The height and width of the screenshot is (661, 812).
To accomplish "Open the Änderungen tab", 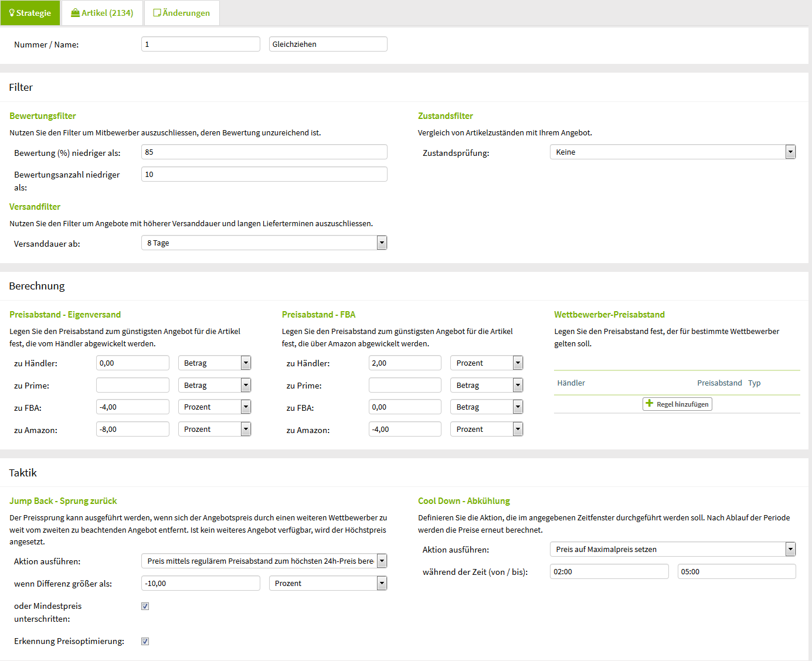I will (x=182, y=13).
